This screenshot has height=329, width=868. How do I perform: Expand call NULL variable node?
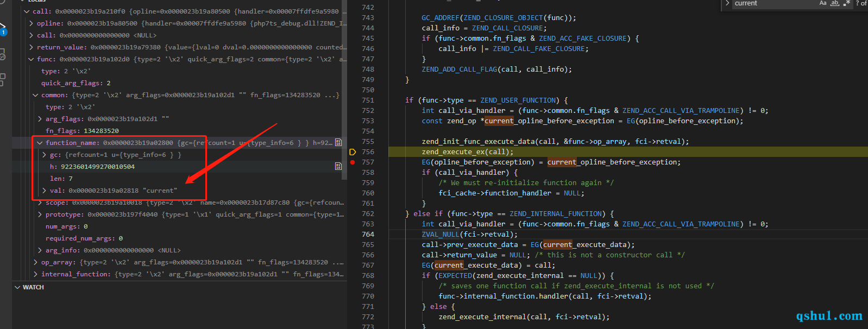[31, 35]
